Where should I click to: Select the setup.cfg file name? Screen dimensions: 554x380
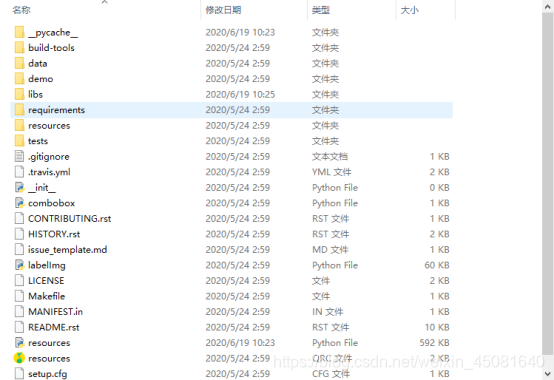[x=48, y=374]
